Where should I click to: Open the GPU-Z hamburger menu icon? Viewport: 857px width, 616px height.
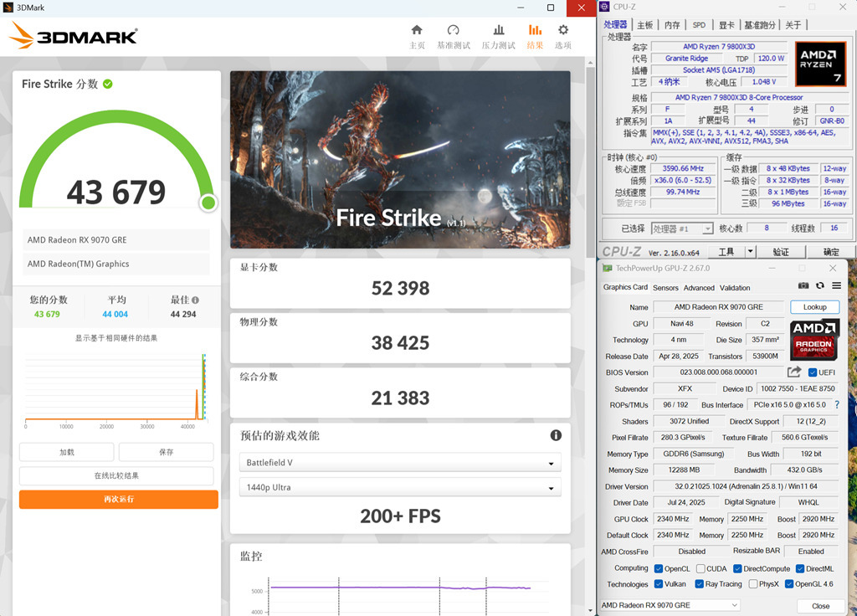(836, 285)
